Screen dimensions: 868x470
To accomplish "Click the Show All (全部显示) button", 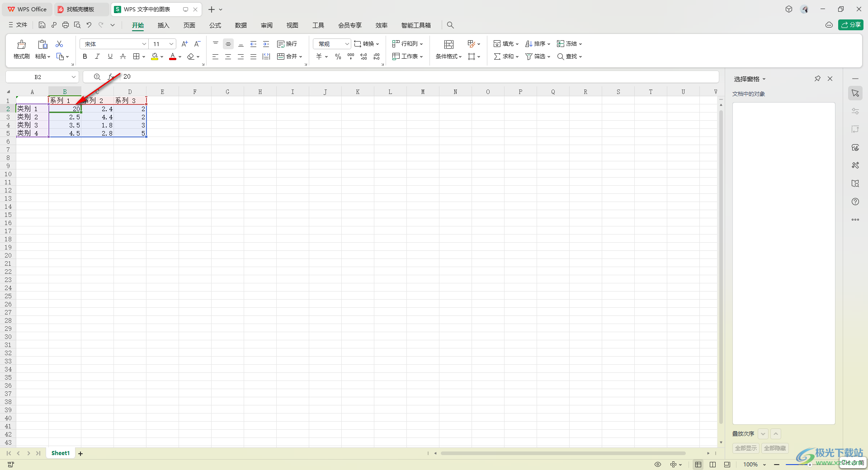I will pyautogui.click(x=746, y=448).
